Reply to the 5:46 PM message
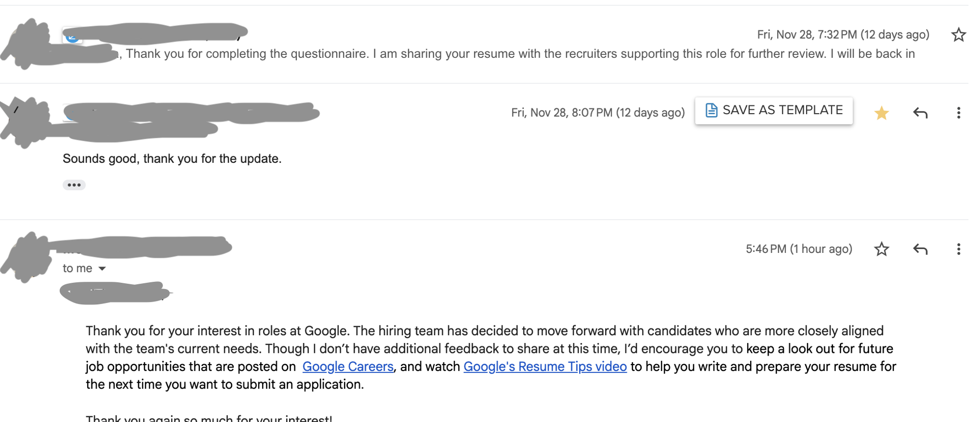Image resolution: width=980 pixels, height=422 pixels. point(920,249)
